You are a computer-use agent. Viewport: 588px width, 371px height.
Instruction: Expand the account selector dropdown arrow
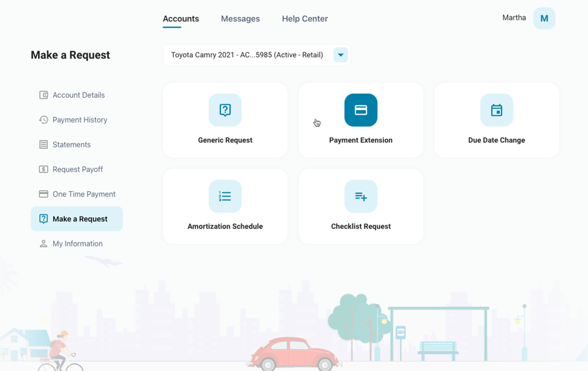click(340, 55)
